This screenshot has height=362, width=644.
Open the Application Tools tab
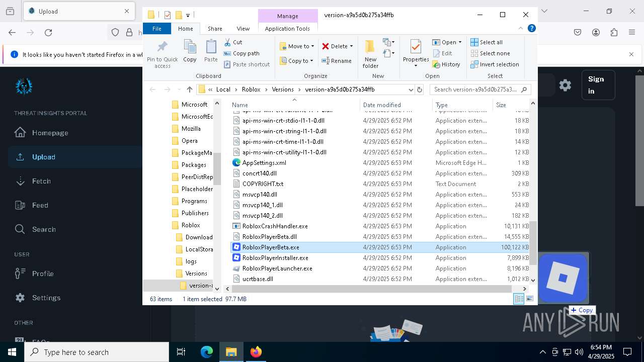[287, 29]
